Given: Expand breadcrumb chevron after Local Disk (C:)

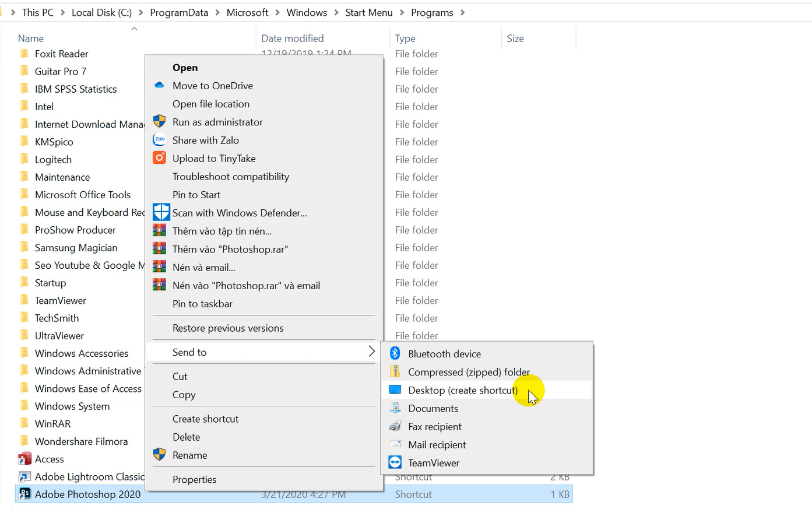Looking at the screenshot, I should tap(140, 12).
